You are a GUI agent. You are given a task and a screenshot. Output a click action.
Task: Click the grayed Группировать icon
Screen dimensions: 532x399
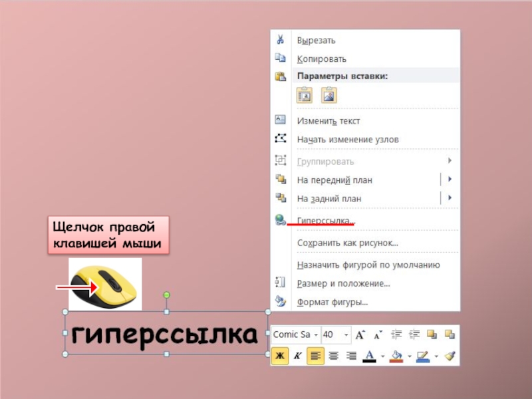280,160
